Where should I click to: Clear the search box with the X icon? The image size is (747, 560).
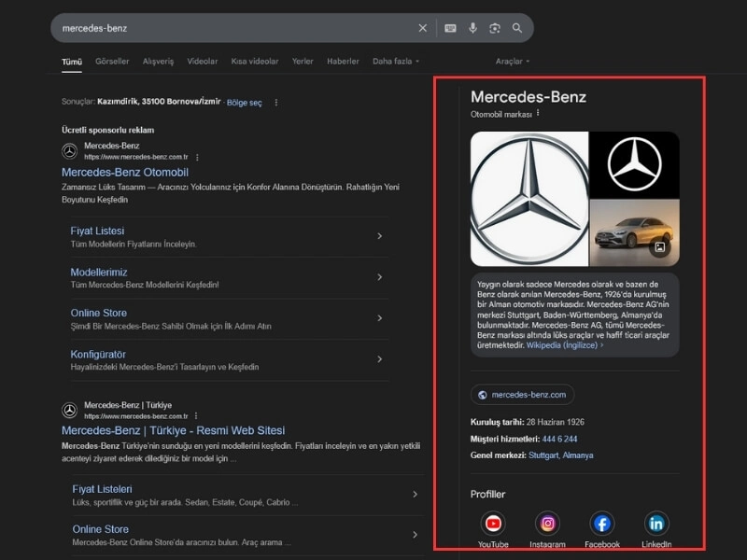tap(422, 28)
